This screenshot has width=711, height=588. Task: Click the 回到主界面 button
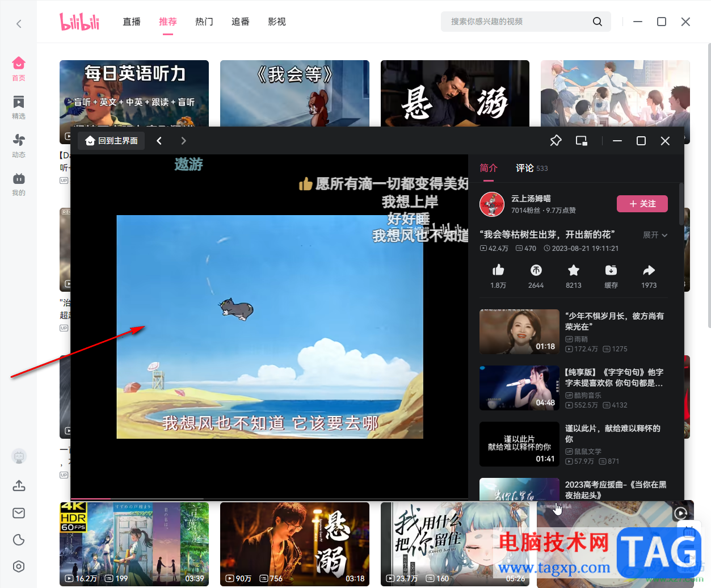tap(111, 141)
